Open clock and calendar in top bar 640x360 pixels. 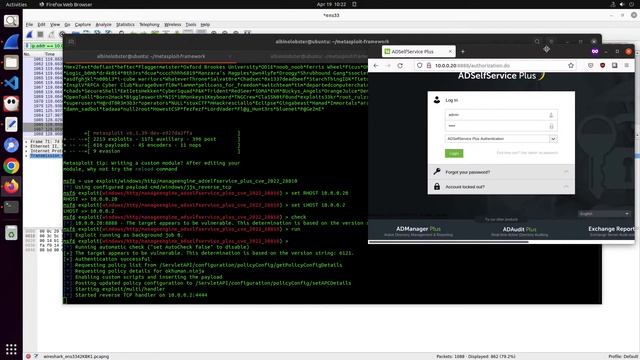(x=331, y=4)
